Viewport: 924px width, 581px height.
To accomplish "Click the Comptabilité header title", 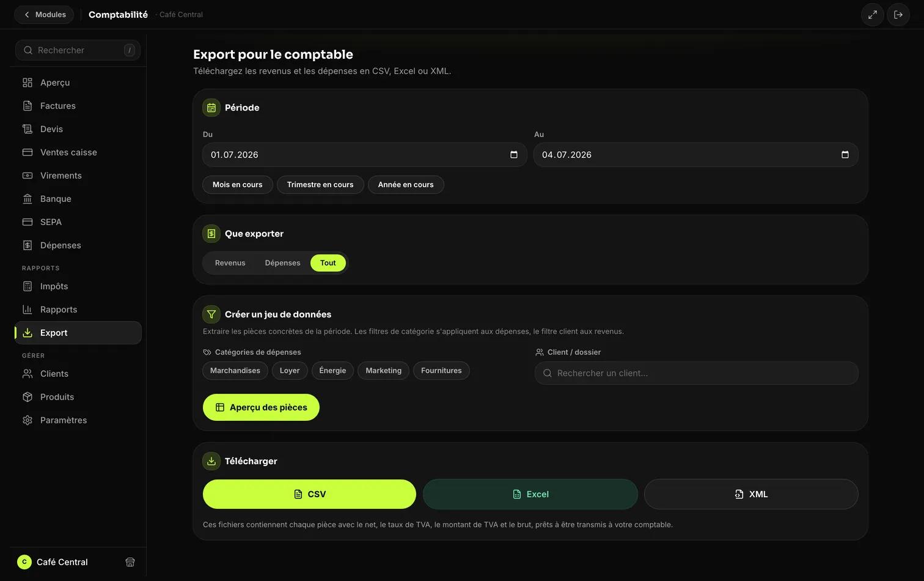I will pos(119,15).
